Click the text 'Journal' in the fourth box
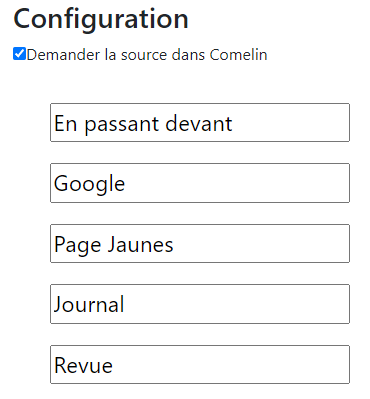The height and width of the screenshot is (399, 370). coord(89,305)
